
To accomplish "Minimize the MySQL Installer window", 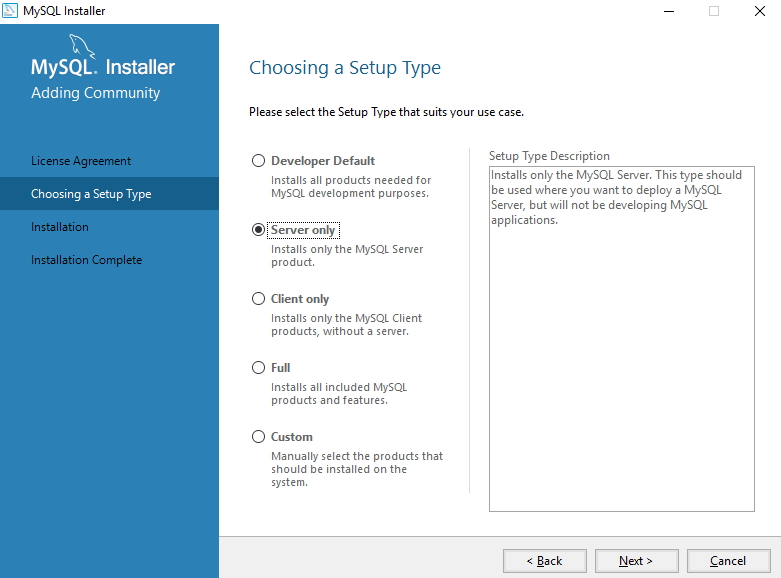I will (669, 11).
